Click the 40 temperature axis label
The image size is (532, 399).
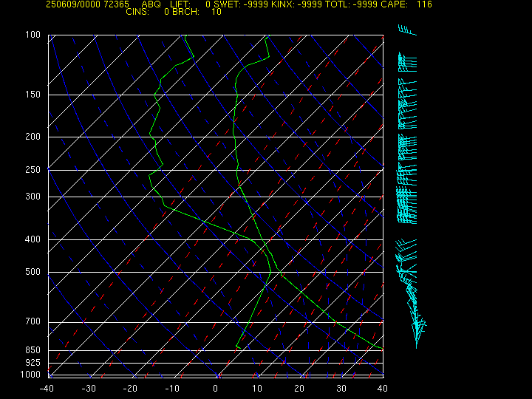pyautogui.click(x=383, y=389)
